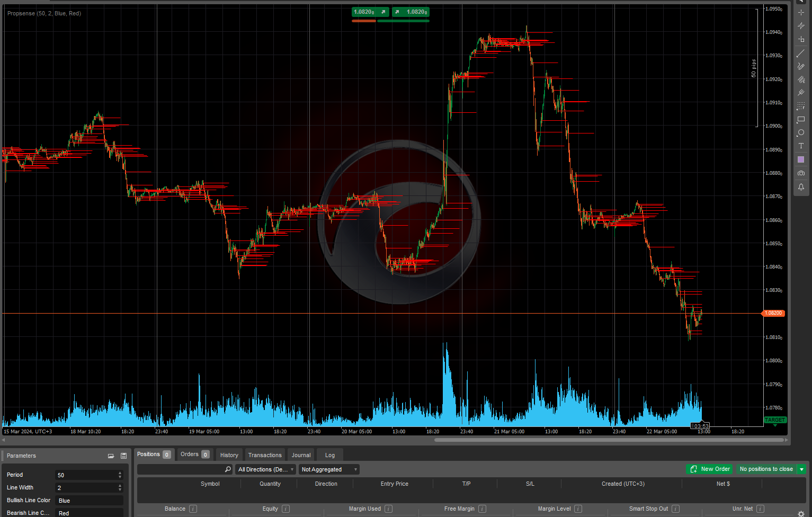Switch to the Log tab
Viewport: 812px width, 517px height.
coord(330,455)
